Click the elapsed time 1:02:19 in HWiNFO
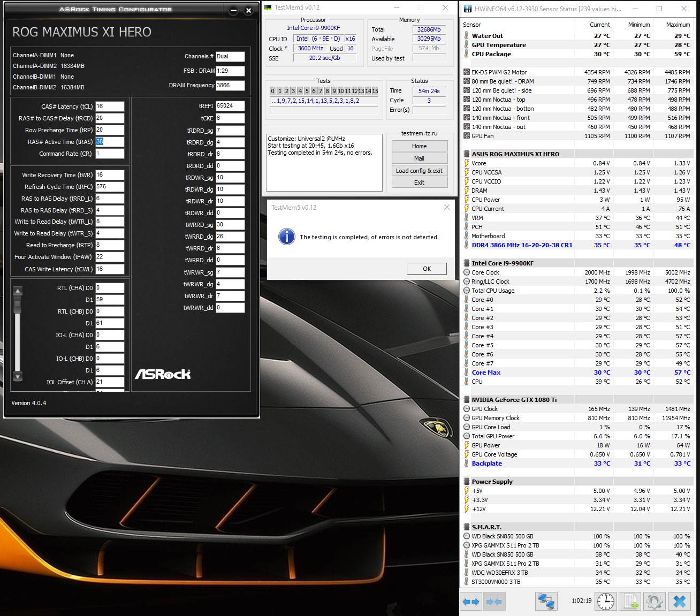 [582, 600]
